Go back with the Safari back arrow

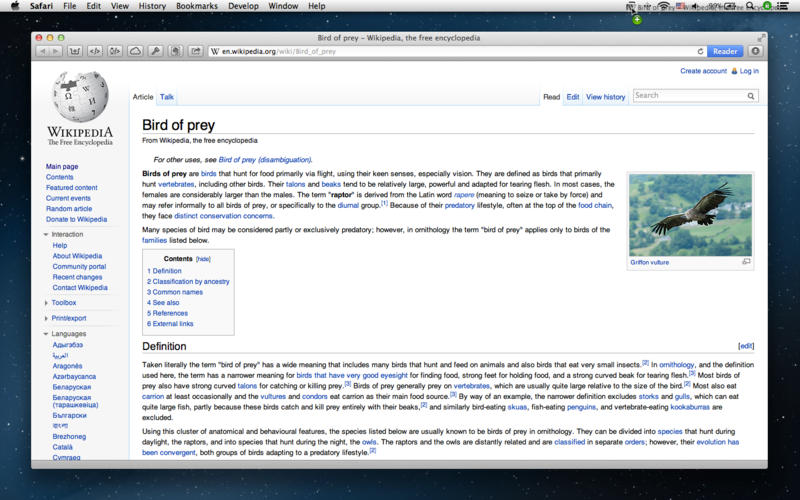(x=43, y=52)
